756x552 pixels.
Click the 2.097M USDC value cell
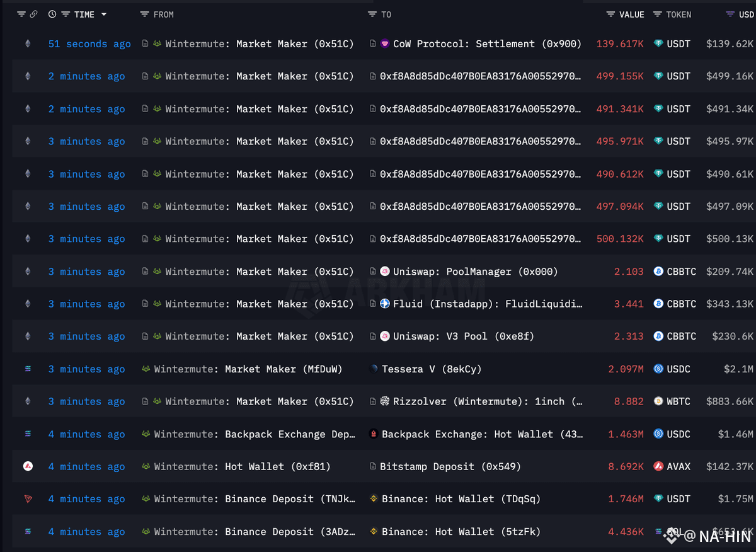point(626,369)
